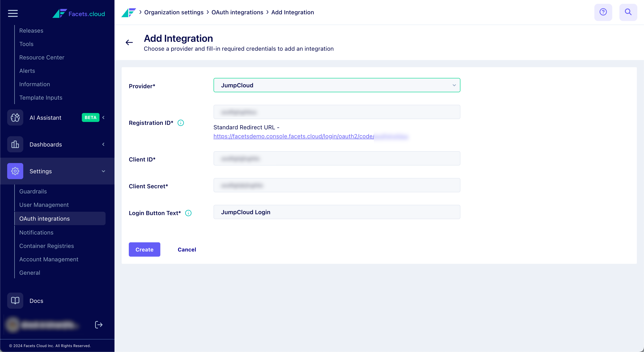Open Alerts in the sidebar
The image size is (644, 352).
[27, 71]
